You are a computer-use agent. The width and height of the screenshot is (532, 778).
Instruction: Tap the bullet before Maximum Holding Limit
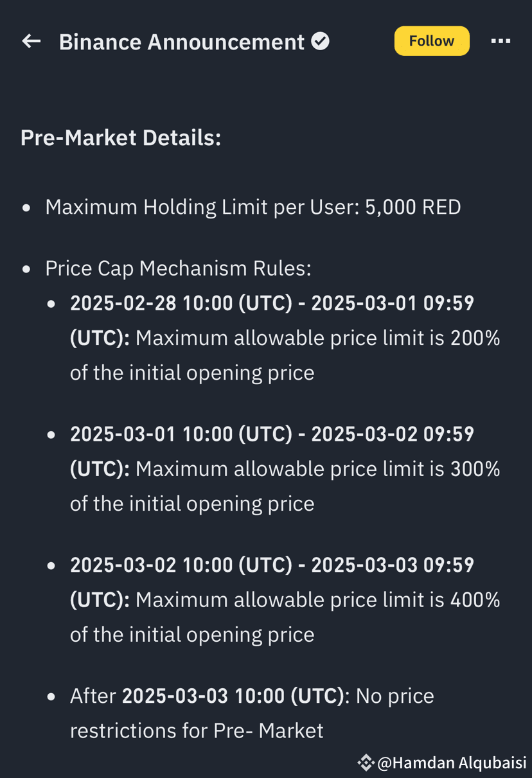point(26,208)
